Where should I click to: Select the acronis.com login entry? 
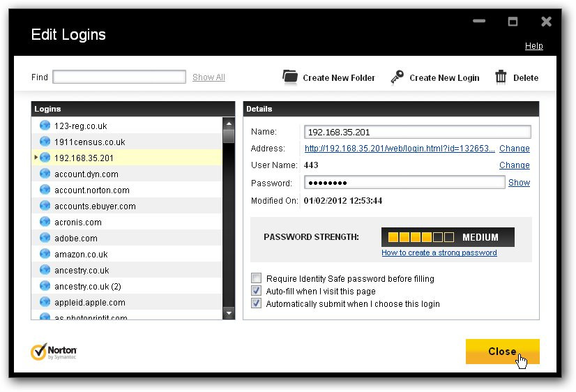(127, 222)
